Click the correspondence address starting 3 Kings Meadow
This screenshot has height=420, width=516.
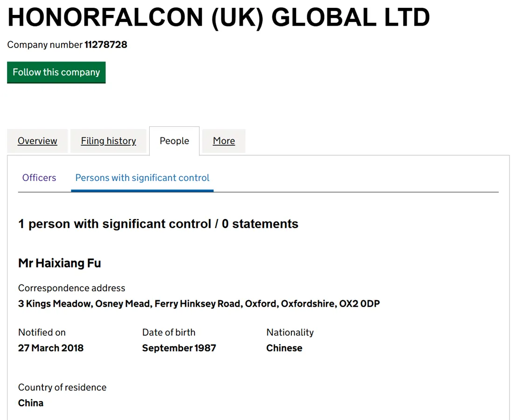tap(199, 303)
